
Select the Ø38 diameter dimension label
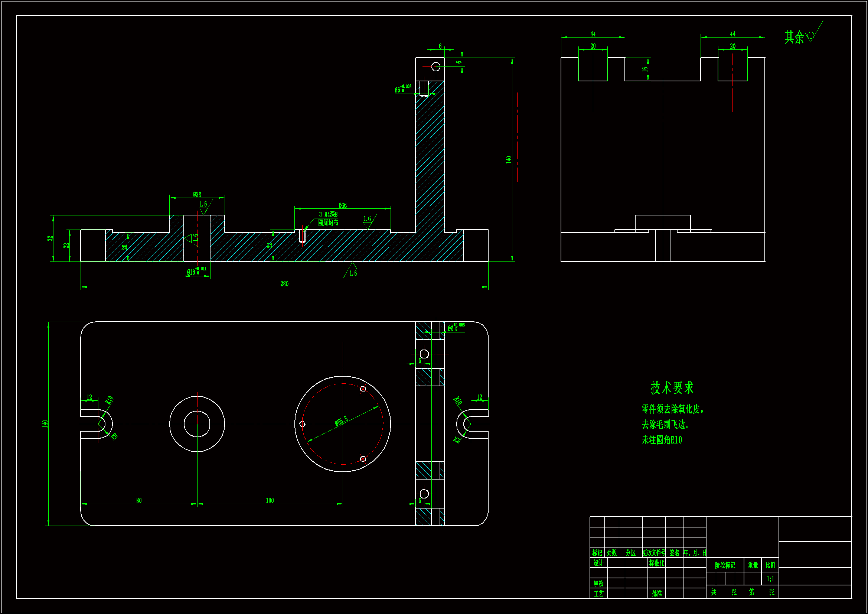[197, 195]
